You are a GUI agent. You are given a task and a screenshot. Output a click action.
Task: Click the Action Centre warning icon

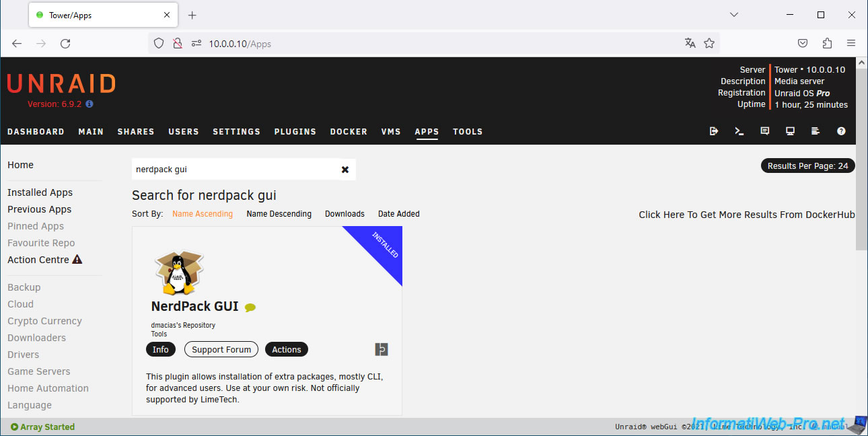pyautogui.click(x=77, y=260)
